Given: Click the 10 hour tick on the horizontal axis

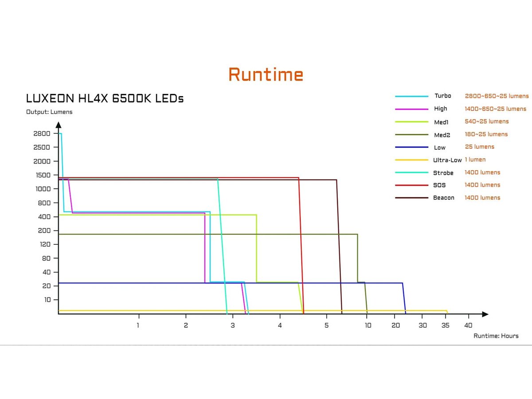Looking at the screenshot, I should tap(368, 325).
